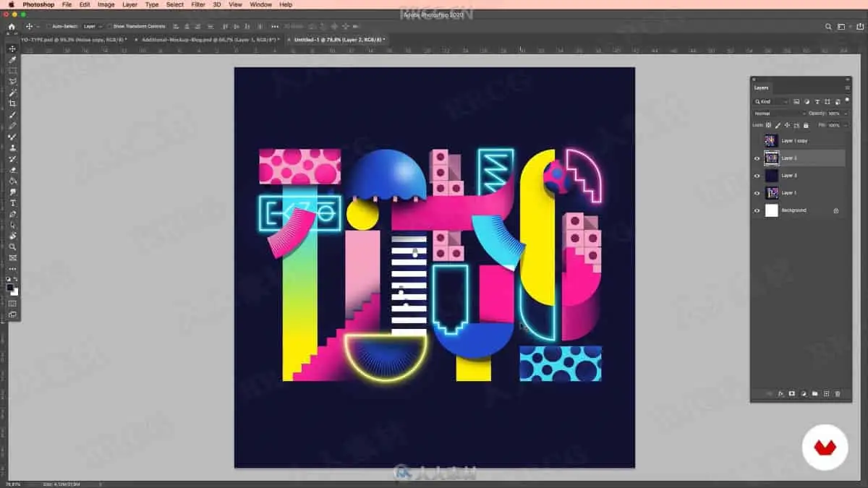Open the Normal blend mode dropdown

point(779,114)
